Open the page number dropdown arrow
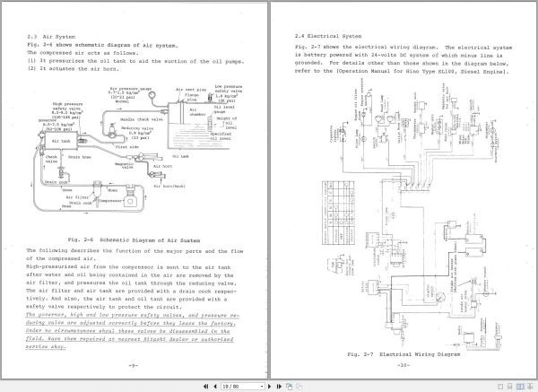The image size is (538, 392). pos(262,387)
